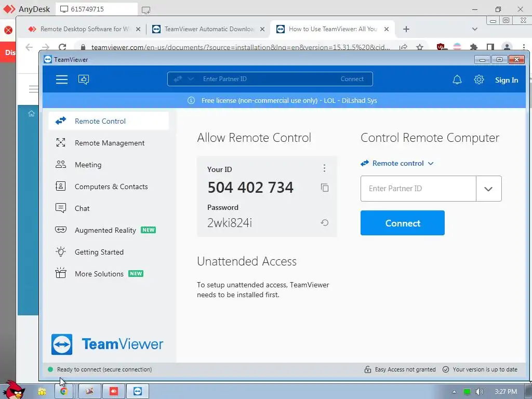Click the Angry Birds start button
This screenshot has height=399, width=532.
point(15,390)
